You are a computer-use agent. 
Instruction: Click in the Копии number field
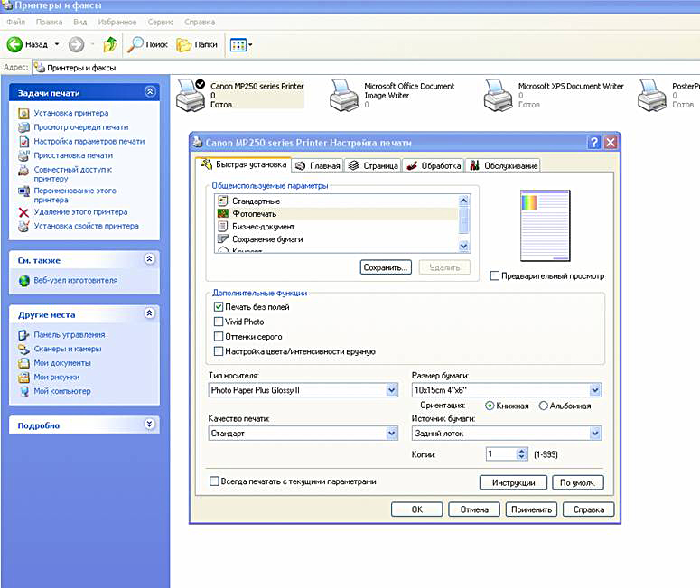[x=500, y=454]
